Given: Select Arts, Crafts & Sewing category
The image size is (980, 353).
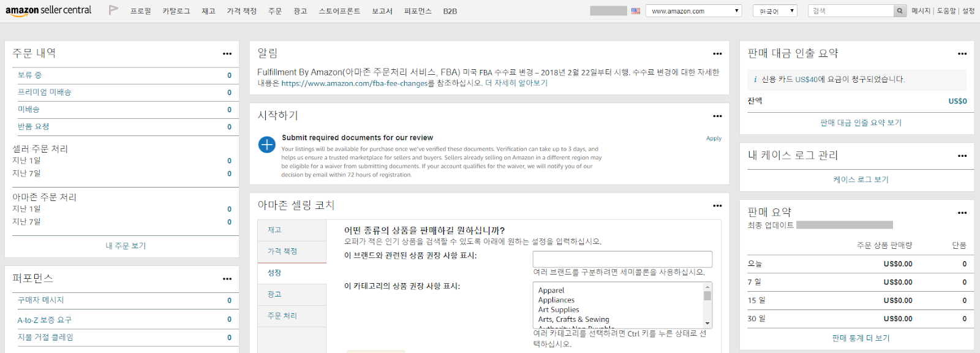Looking at the screenshot, I should pyautogui.click(x=574, y=319).
